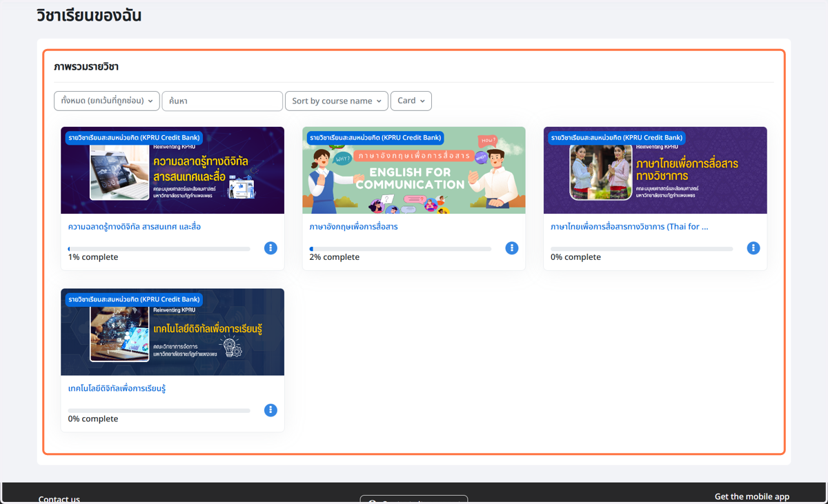This screenshot has width=828, height=504.
Task: Click the digital technology for learning banner
Action: coord(172,332)
